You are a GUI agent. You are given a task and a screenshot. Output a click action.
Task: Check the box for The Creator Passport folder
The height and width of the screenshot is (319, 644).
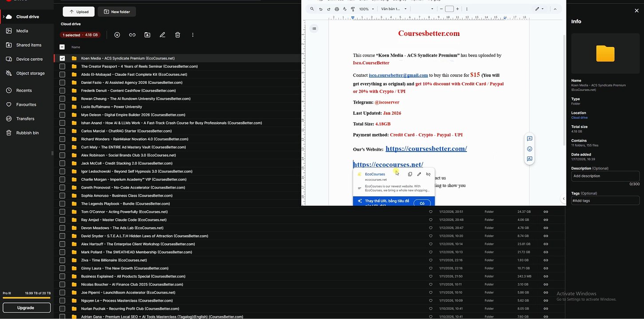pyautogui.click(x=62, y=66)
